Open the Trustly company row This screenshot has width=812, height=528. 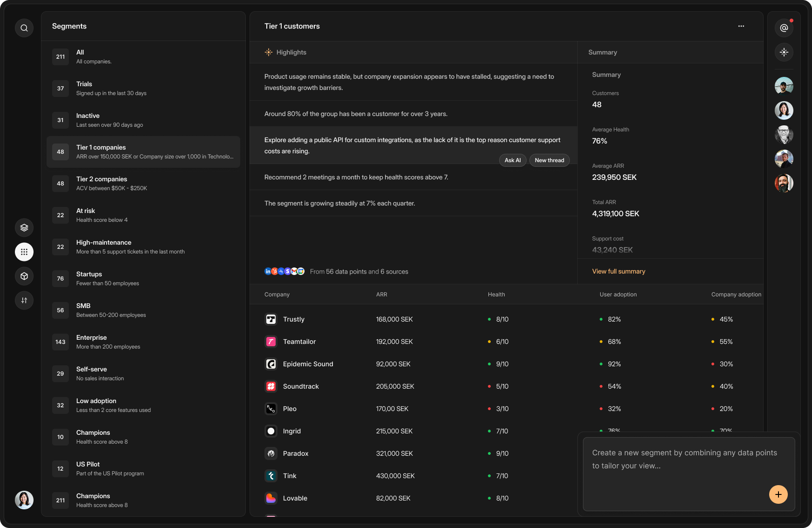[294, 320]
